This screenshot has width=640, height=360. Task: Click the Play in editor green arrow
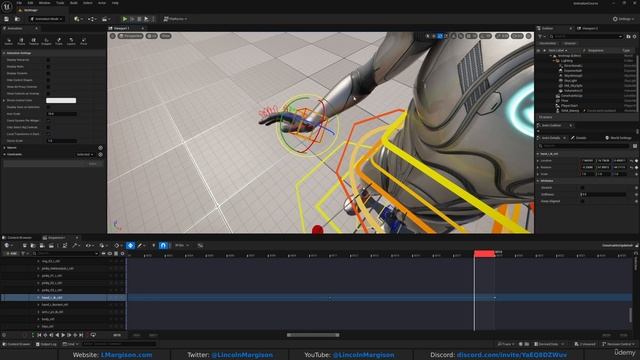(x=125, y=19)
